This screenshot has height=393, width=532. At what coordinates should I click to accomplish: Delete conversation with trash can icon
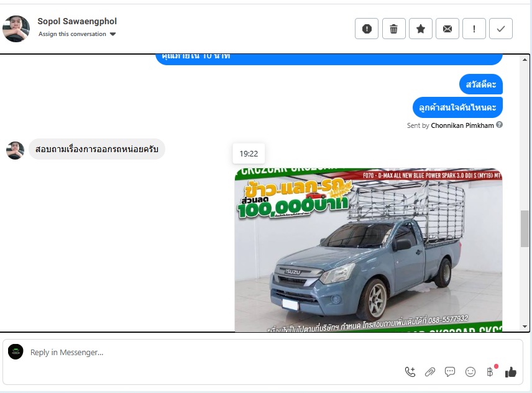(393, 29)
